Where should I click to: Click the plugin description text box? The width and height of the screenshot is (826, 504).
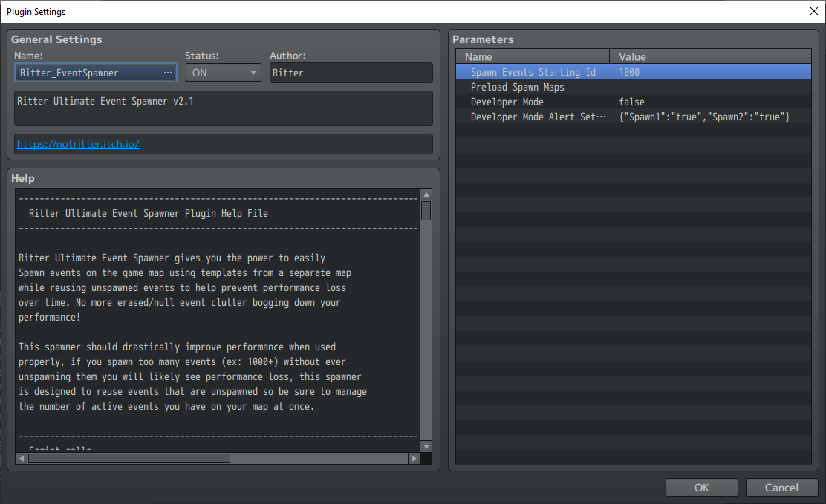[224, 108]
